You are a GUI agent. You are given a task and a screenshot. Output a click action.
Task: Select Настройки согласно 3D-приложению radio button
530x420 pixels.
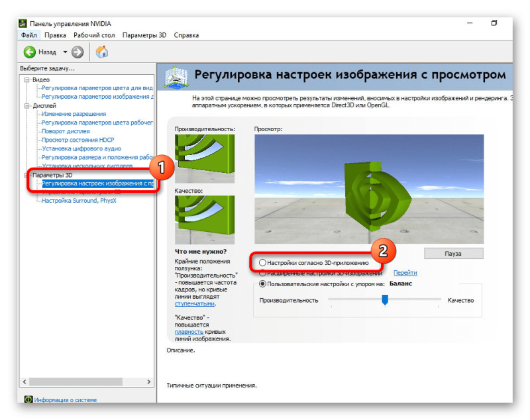[x=262, y=262]
